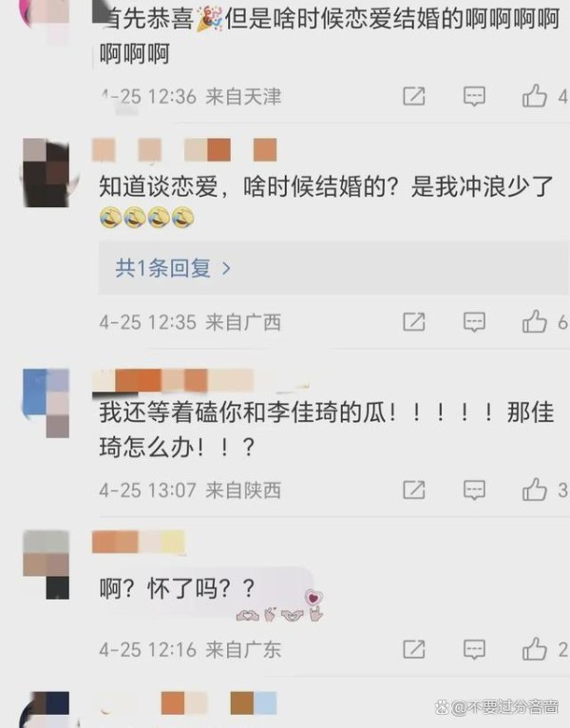This screenshot has height=728, width=570.
Task: Expand 共1条回复 replies thread
Action: [x=332, y=268]
